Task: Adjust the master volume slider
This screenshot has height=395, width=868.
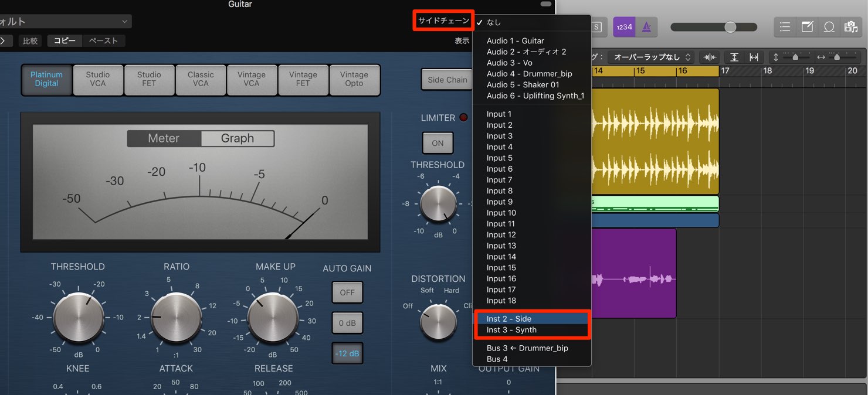Action: [730, 27]
